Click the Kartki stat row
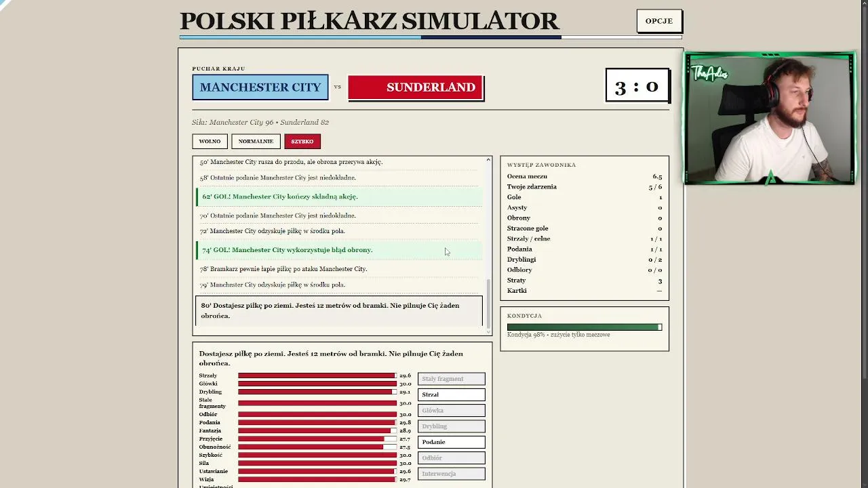 585,291
